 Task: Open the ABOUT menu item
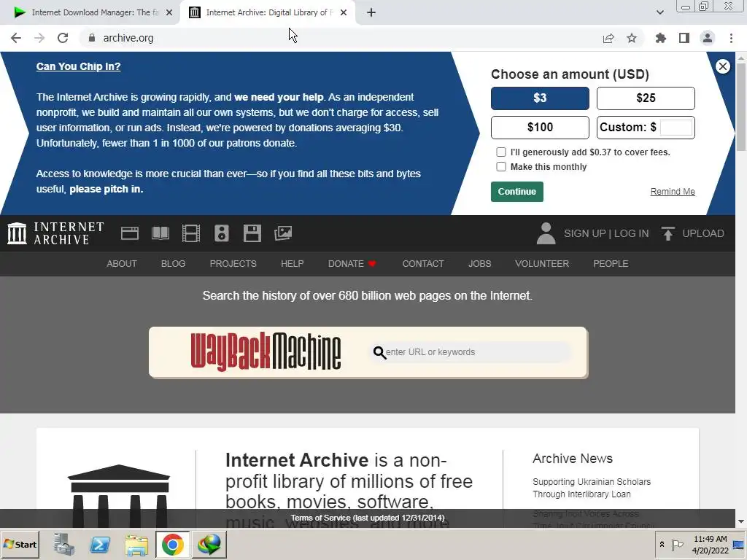(122, 264)
